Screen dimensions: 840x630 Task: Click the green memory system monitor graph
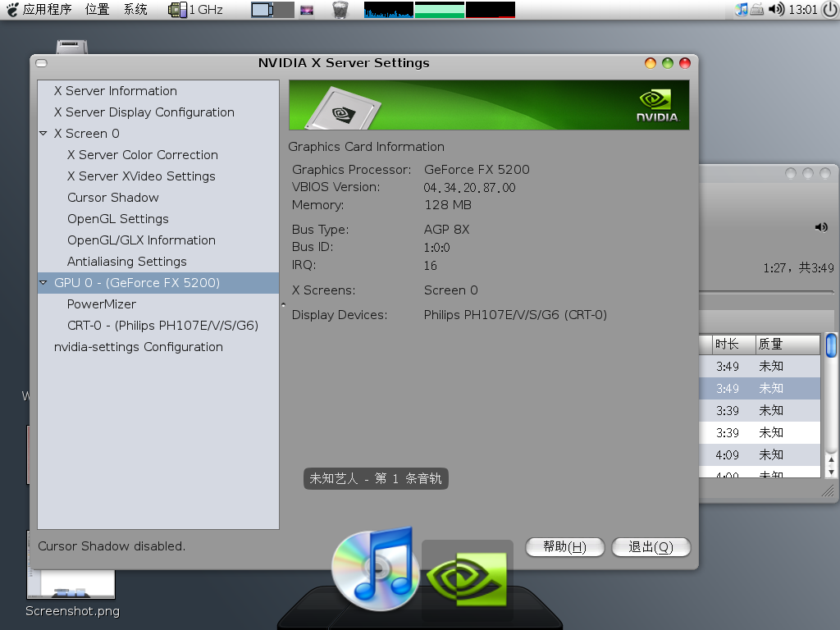coord(440,10)
